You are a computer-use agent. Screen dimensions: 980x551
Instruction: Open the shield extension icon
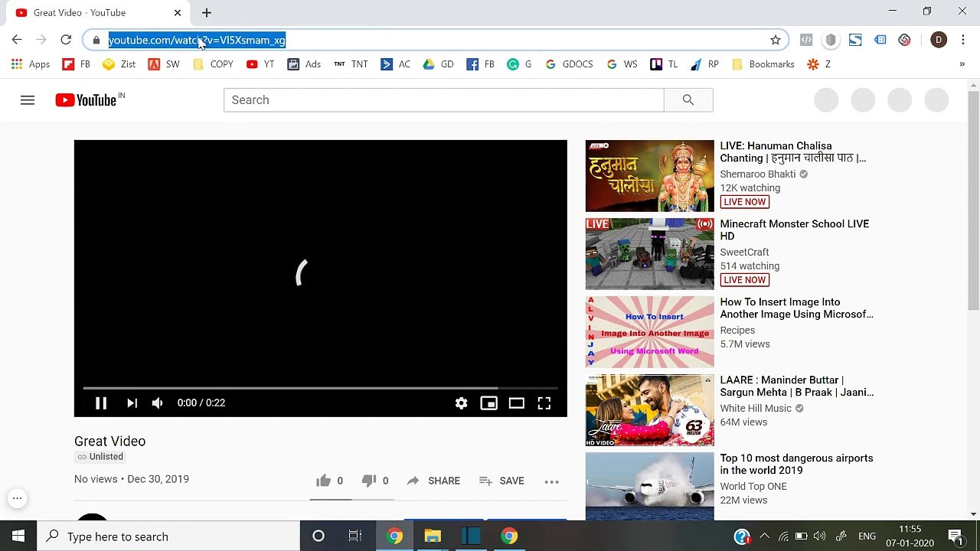click(x=831, y=40)
